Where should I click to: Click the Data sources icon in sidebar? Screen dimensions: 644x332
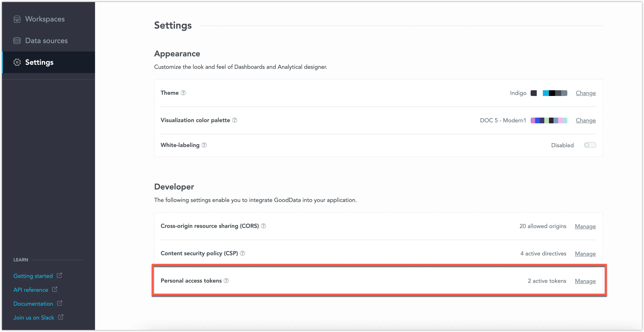[x=17, y=40]
